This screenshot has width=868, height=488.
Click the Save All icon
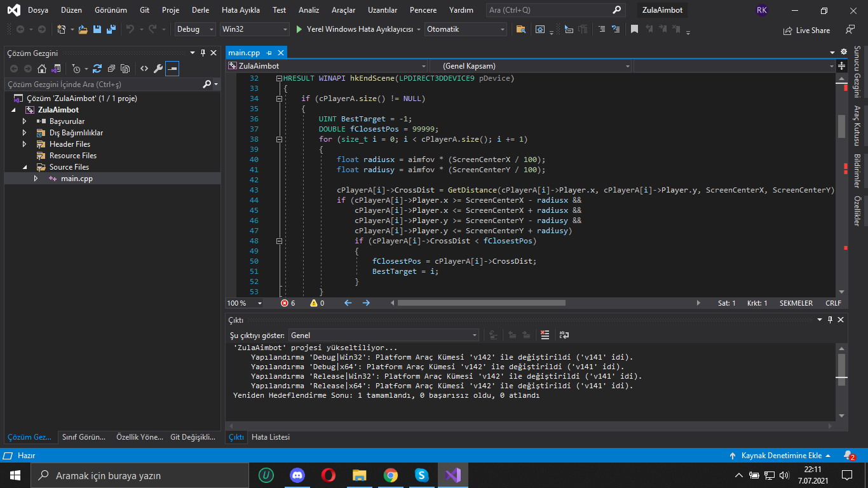[x=111, y=29]
